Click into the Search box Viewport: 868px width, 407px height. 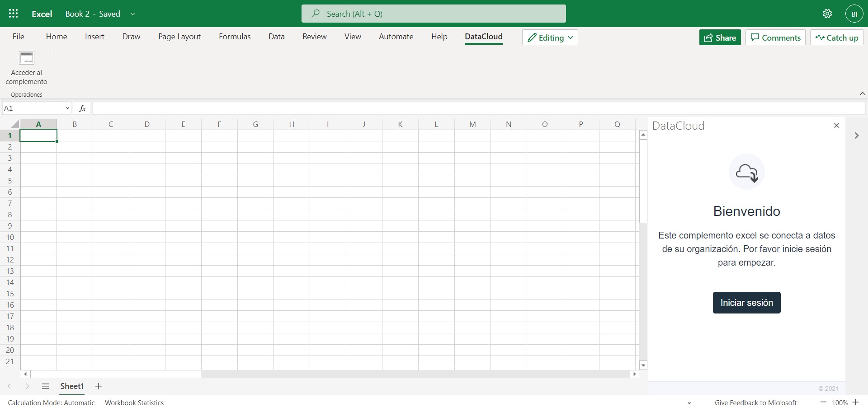click(x=434, y=14)
